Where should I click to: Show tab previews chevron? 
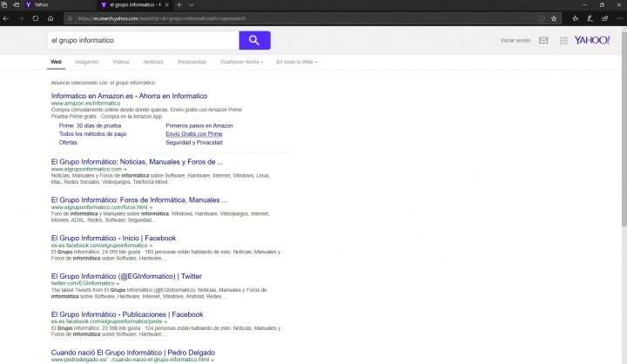191,5
